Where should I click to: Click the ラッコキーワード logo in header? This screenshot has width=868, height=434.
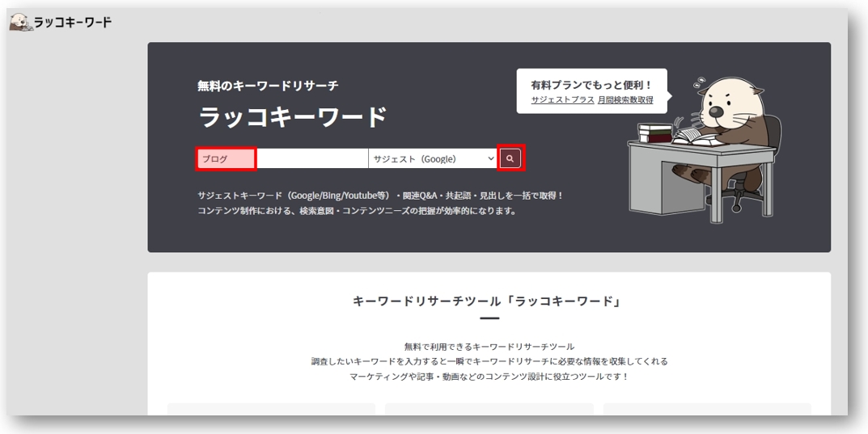point(61,22)
